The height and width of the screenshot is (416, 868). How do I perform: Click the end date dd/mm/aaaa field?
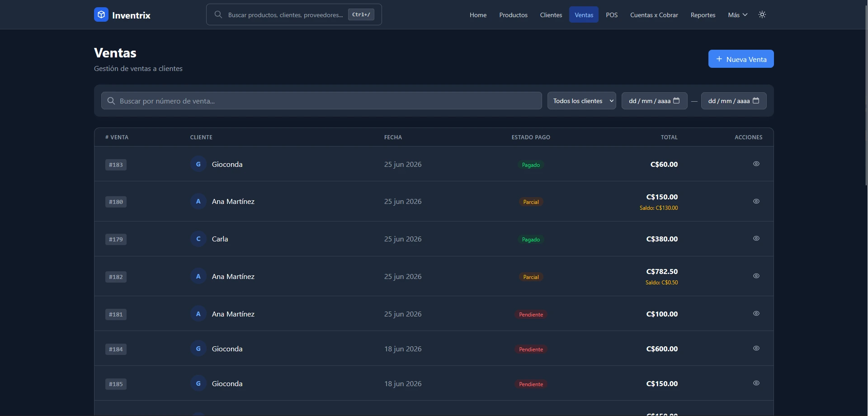tap(734, 101)
